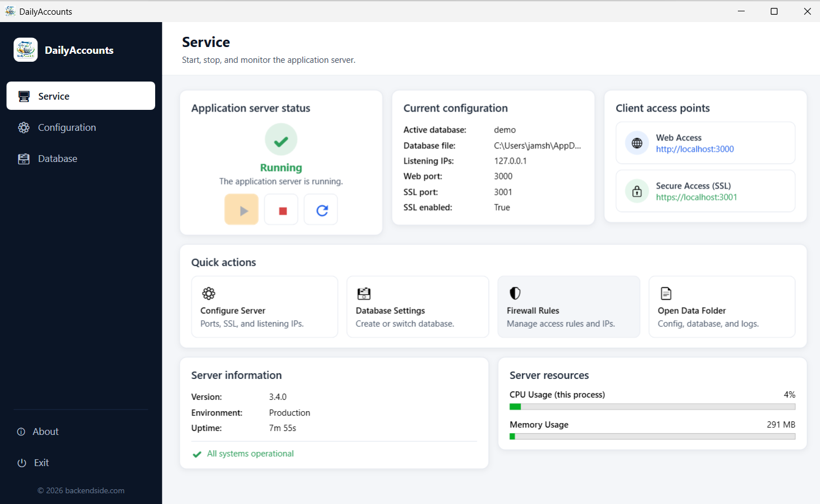Click the 'Start, stop, and monitor the application server.' subtitle

tap(268, 60)
